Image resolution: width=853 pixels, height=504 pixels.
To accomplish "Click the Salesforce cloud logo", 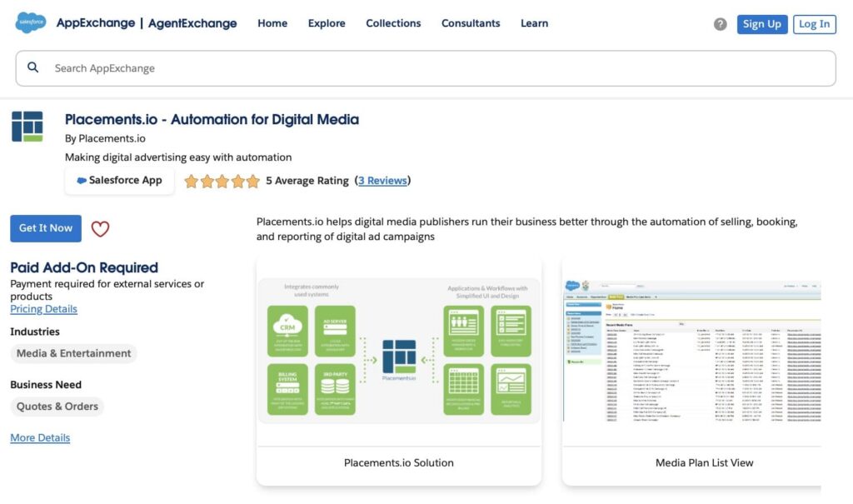I will click(x=31, y=22).
